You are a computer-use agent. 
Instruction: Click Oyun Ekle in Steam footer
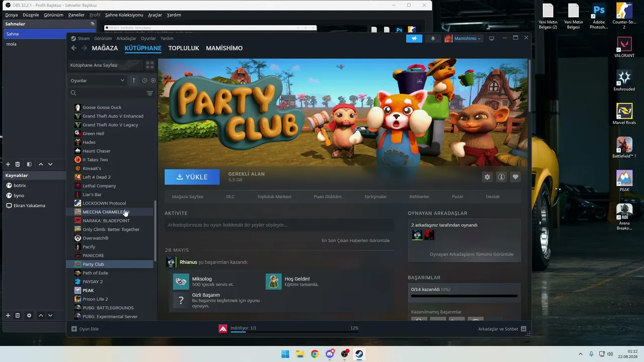point(85,329)
